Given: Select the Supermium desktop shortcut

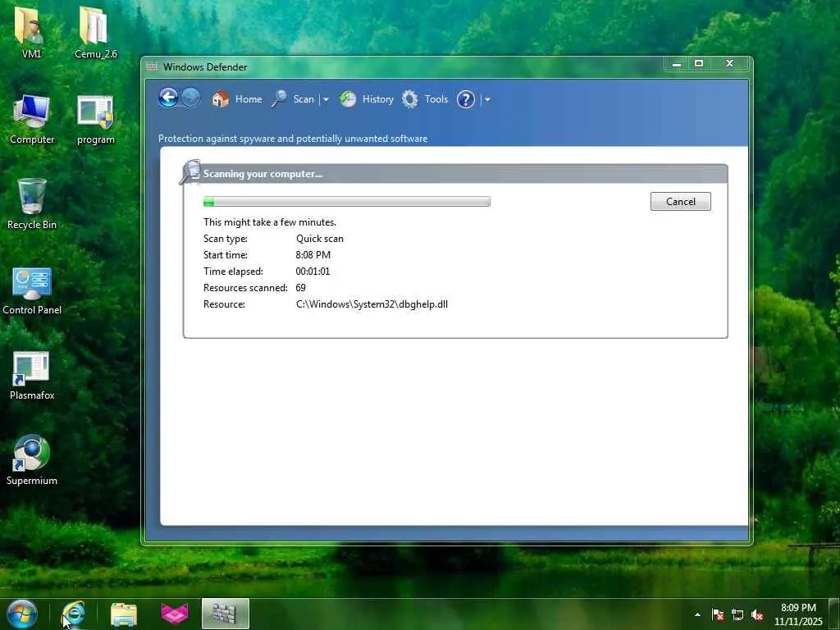Looking at the screenshot, I should [x=32, y=459].
